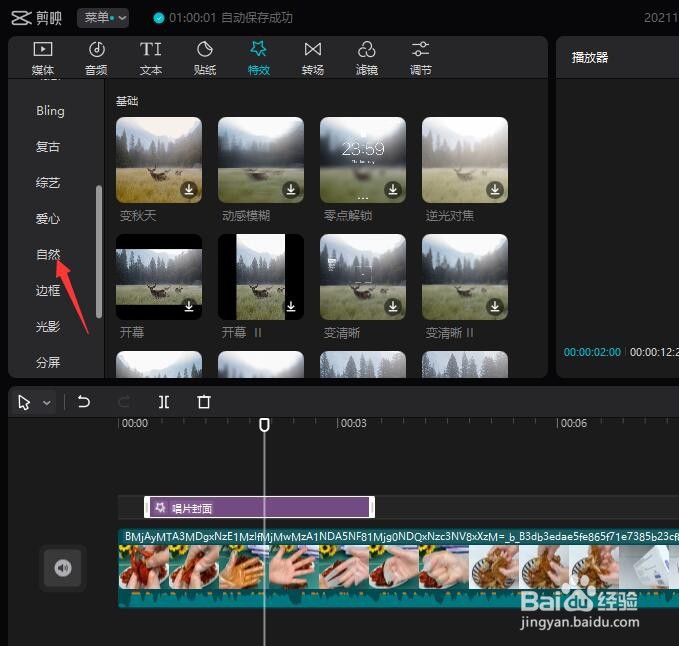
Task: Click the 播放器 player panel title
Action: click(x=589, y=58)
